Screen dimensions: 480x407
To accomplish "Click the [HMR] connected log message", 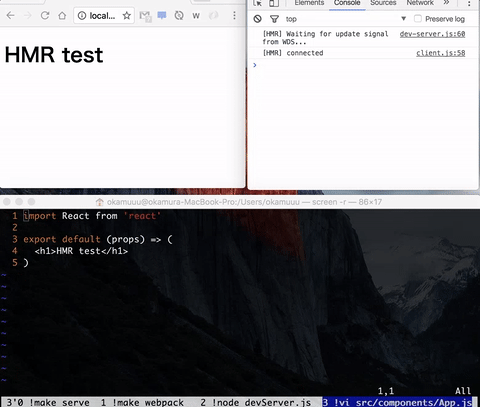I will pyautogui.click(x=293, y=53).
